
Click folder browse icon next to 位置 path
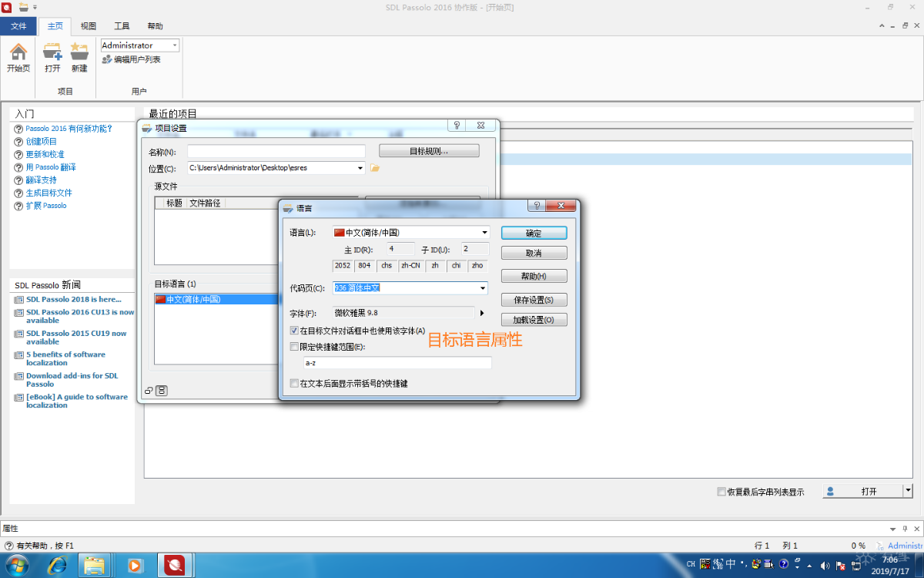click(375, 168)
